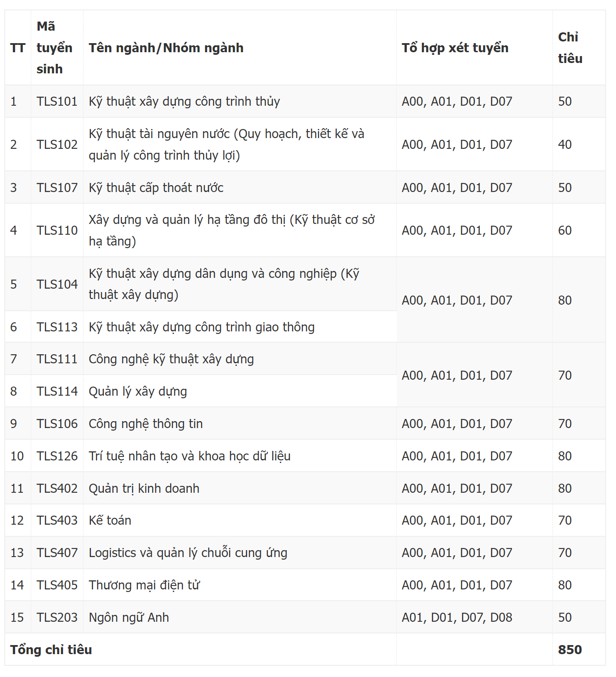Screen dimensions: 616x677
Task: Select the 'Quản lý xây dựng' cell
Action: point(138,391)
